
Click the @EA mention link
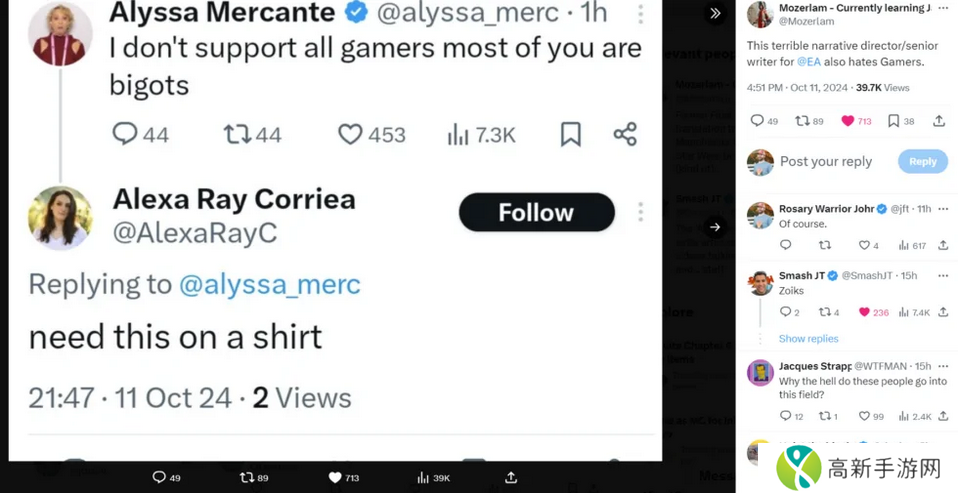[807, 62]
